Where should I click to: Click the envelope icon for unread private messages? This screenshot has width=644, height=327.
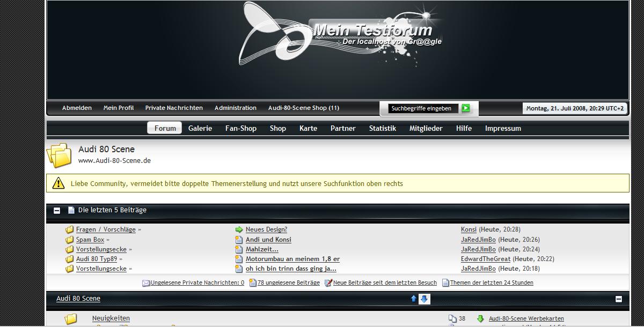coord(145,283)
